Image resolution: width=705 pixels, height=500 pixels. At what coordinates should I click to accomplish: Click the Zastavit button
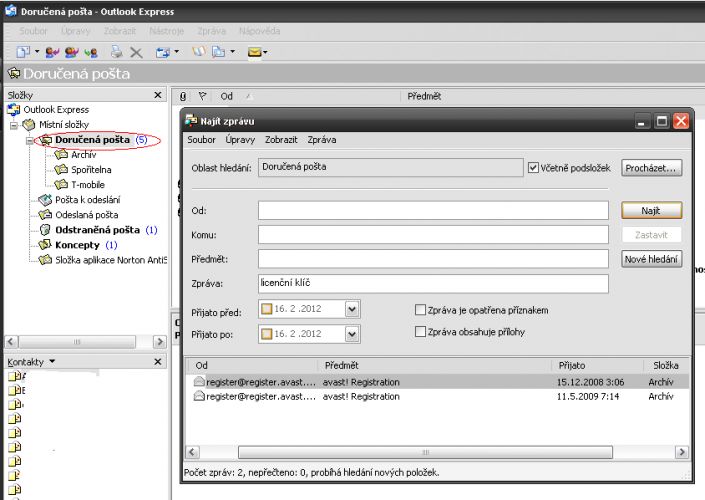pyautogui.click(x=651, y=235)
